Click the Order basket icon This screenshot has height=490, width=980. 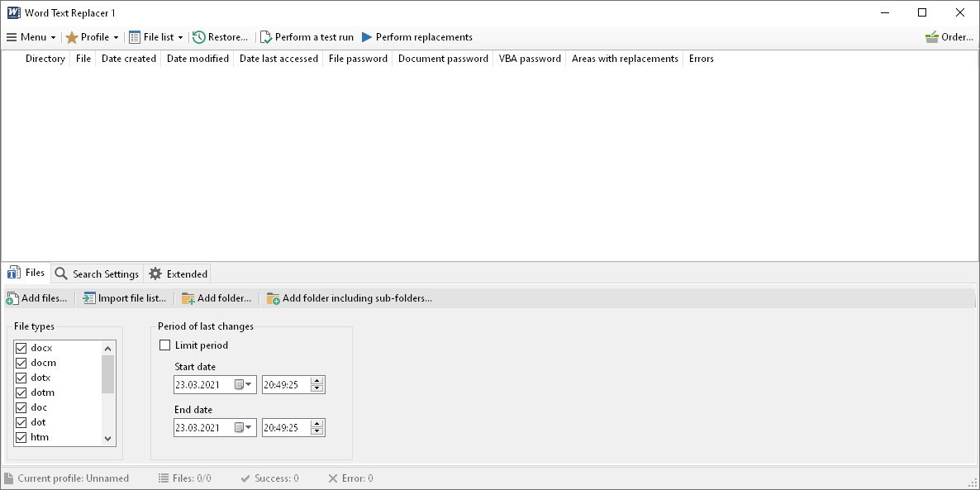coord(932,37)
